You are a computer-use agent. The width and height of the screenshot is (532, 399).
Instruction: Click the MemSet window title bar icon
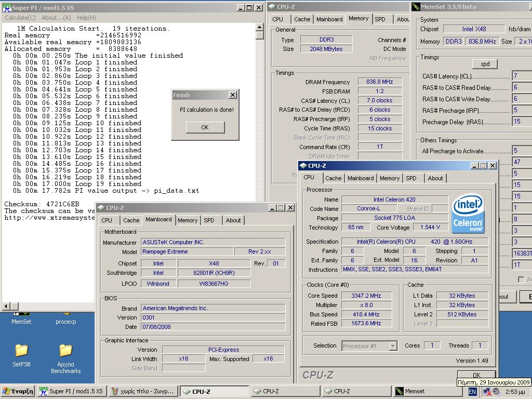point(416,7)
